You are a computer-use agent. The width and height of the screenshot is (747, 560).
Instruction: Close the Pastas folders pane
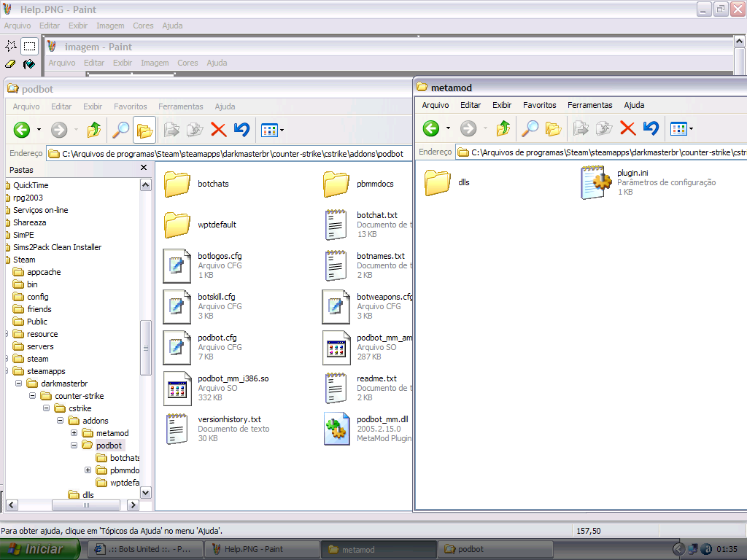(x=144, y=168)
